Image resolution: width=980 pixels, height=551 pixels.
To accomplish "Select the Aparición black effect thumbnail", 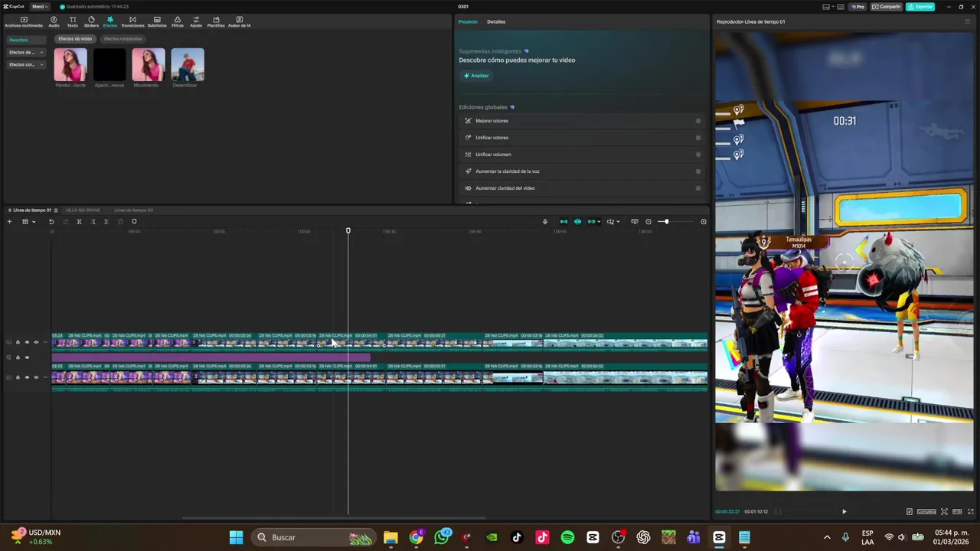I will click(109, 65).
